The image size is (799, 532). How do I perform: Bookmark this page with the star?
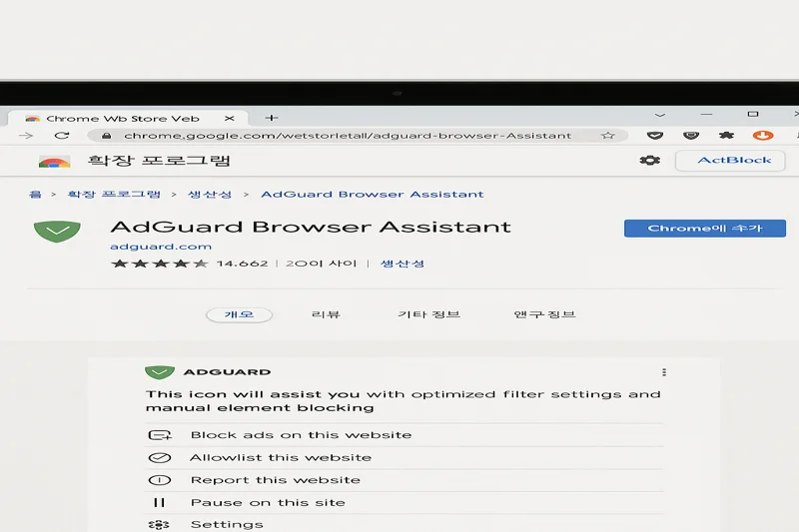click(607, 136)
